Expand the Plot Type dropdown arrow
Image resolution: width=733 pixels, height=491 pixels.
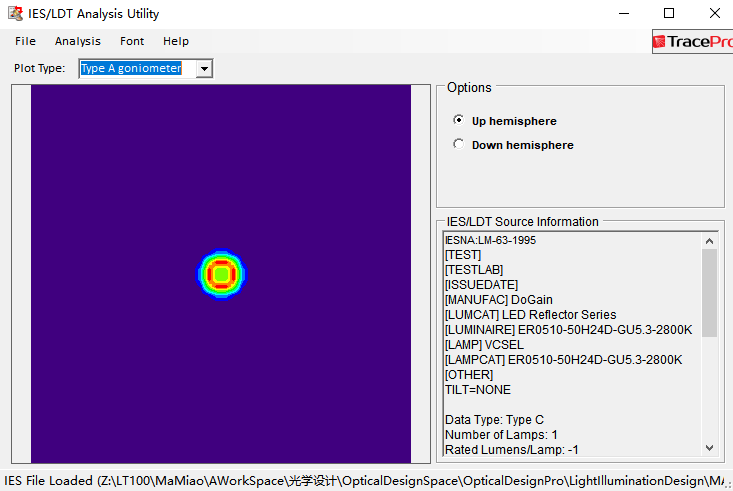pyautogui.click(x=204, y=69)
